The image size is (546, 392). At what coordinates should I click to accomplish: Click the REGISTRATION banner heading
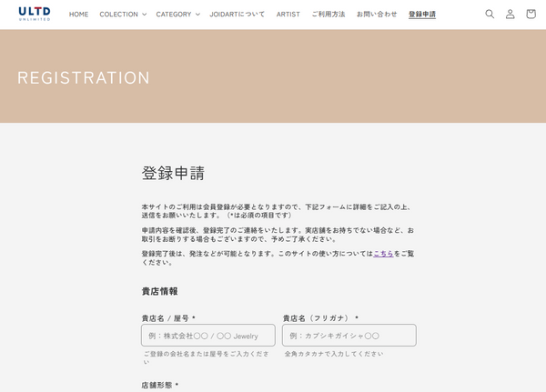[x=84, y=77]
